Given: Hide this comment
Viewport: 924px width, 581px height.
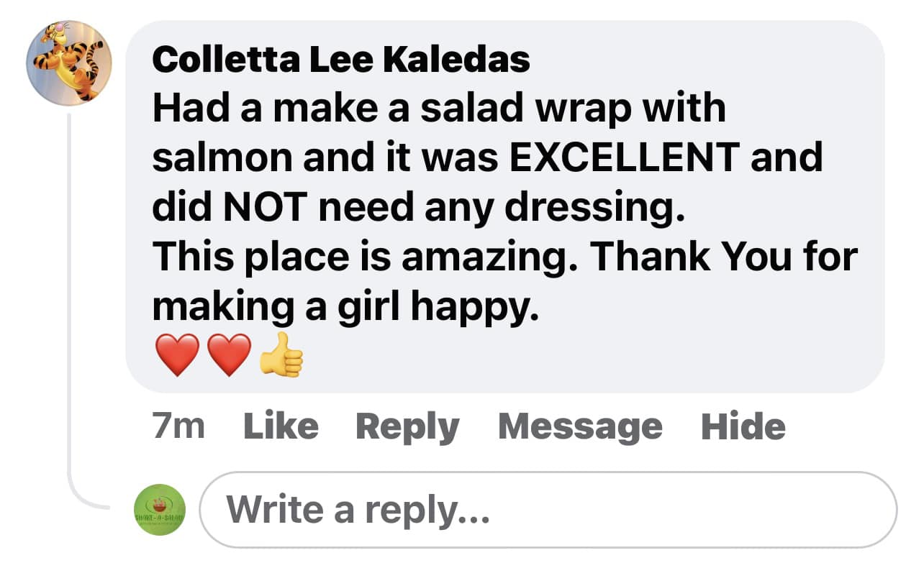Looking at the screenshot, I should (x=743, y=426).
